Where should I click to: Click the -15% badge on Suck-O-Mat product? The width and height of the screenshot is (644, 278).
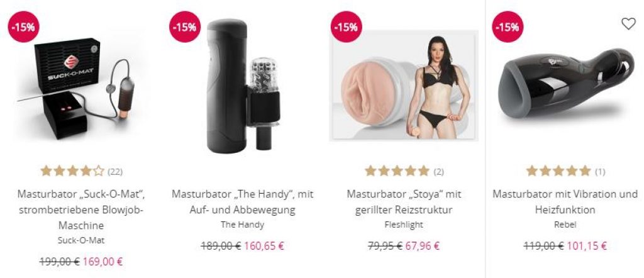[x=23, y=26]
